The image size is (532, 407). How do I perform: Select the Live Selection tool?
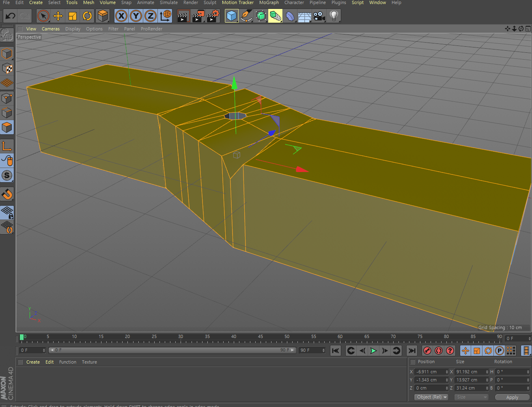click(43, 16)
